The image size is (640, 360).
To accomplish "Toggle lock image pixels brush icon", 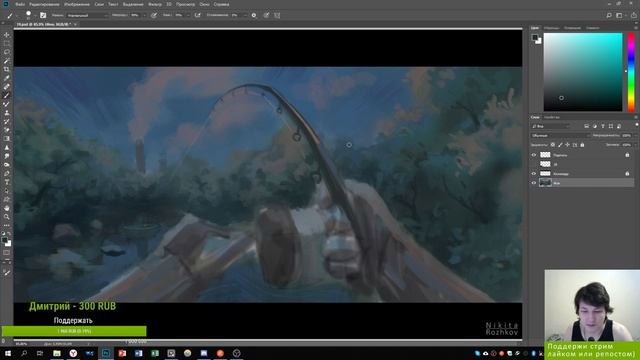I will pyautogui.click(x=560, y=144).
